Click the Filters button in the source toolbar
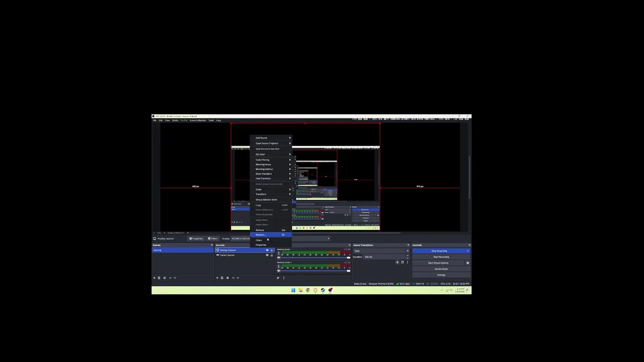This screenshot has width=644, height=362. (x=213, y=238)
